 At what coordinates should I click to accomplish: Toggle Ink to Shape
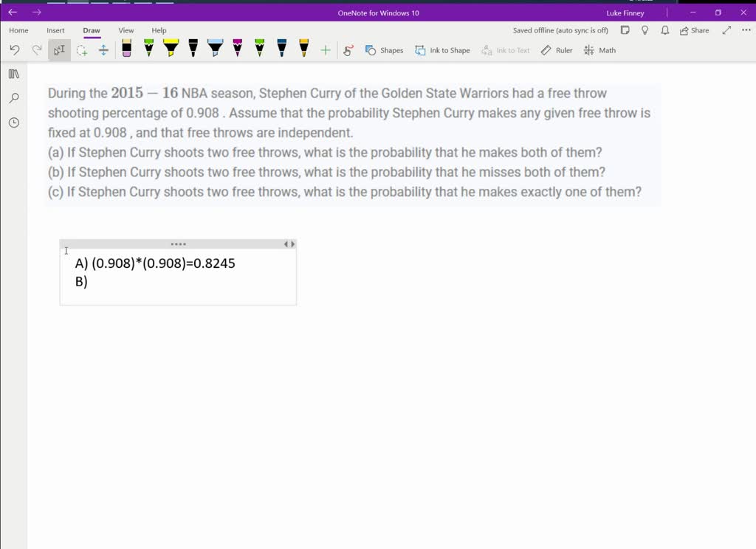(x=443, y=50)
